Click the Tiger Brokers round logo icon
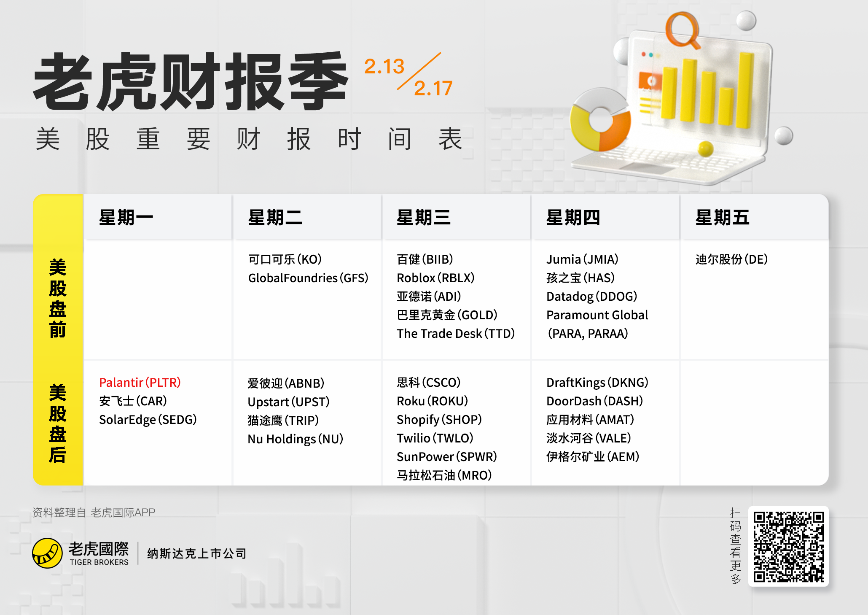This screenshot has width=868, height=615. coord(47,553)
